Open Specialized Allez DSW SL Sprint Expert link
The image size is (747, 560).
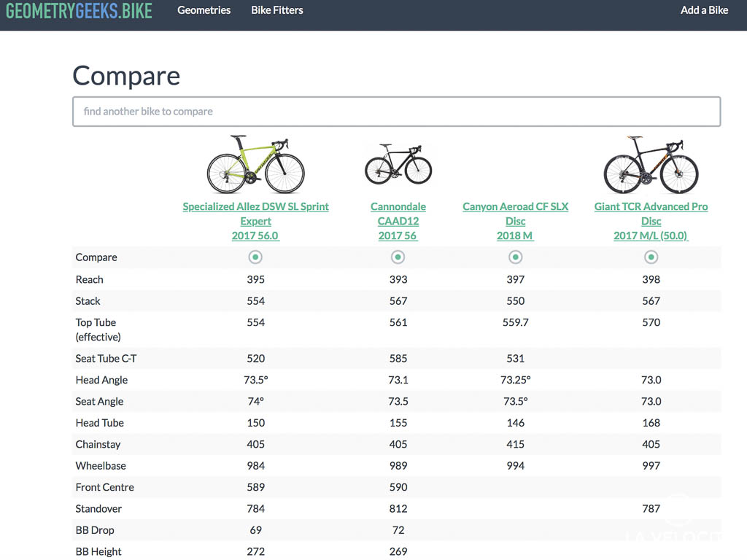[256, 221]
